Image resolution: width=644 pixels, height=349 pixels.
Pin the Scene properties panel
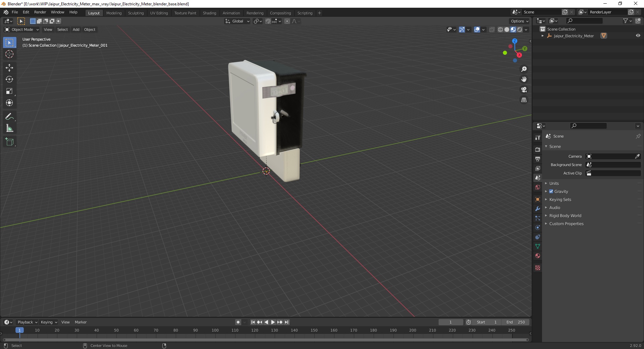[x=638, y=136]
